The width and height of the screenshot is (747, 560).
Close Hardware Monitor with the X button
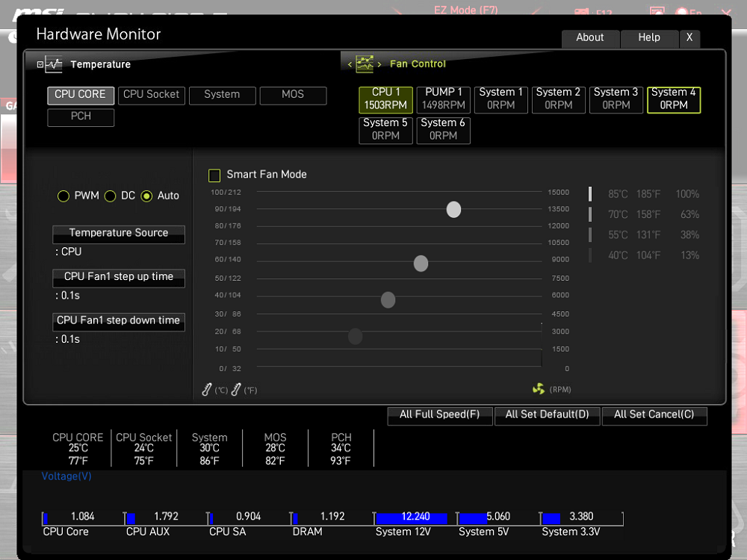click(x=689, y=38)
